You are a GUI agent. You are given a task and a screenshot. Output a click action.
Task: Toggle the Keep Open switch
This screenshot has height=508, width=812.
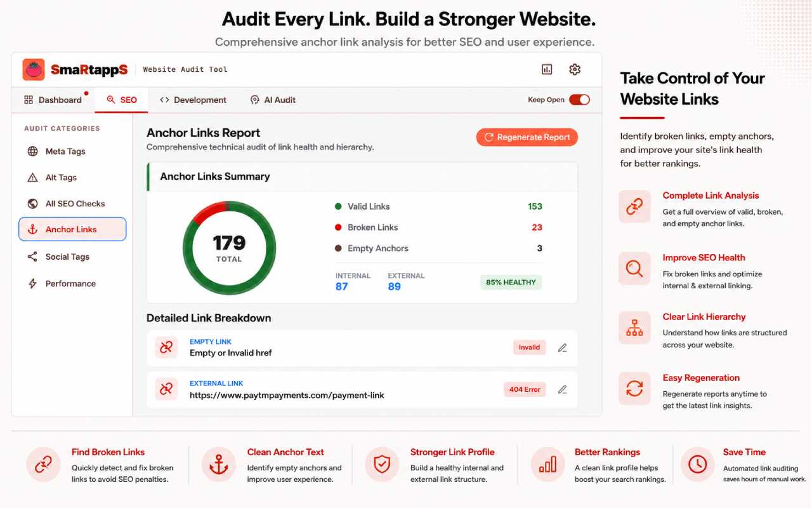579,100
